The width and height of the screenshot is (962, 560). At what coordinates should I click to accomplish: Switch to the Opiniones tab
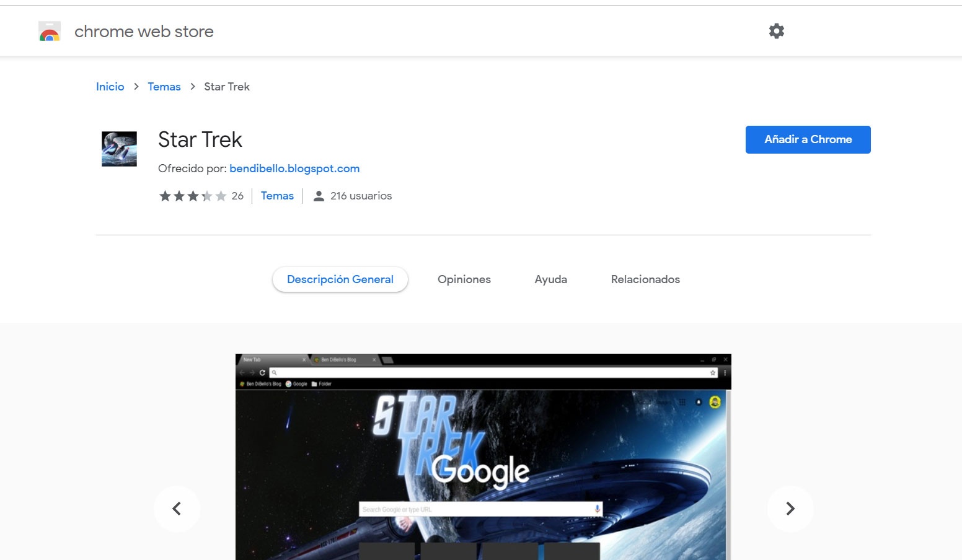464,279
